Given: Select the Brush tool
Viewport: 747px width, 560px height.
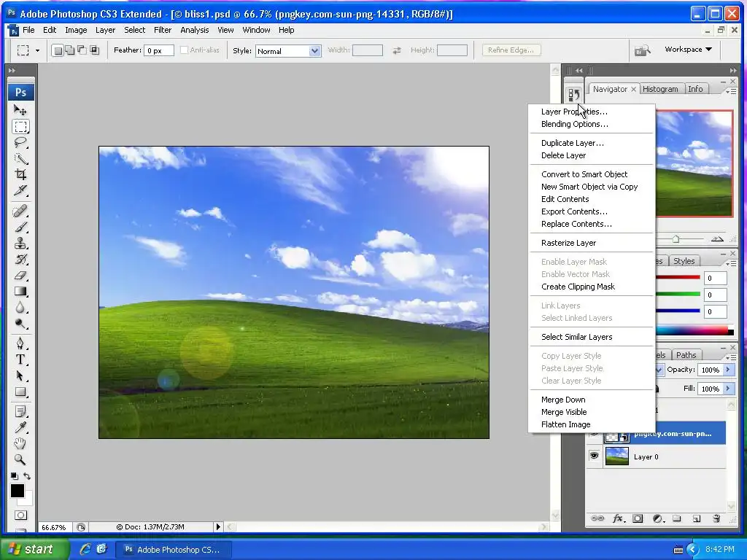Looking at the screenshot, I should (x=20, y=227).
